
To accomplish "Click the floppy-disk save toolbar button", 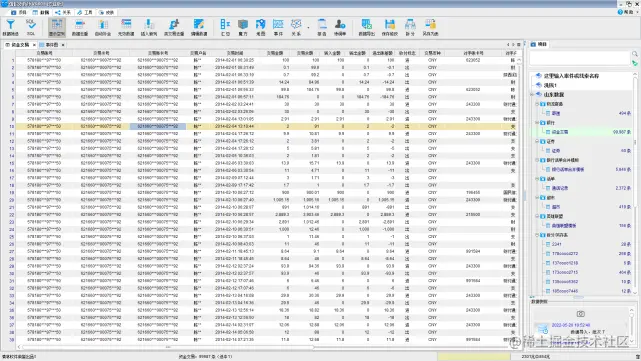I will coord(390,27).
